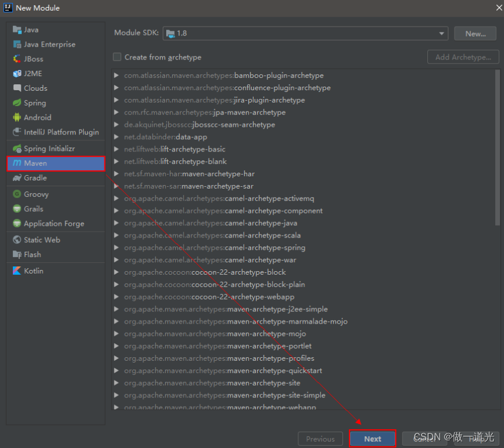Click the Maven 'm' icon
The image size is (504, 448).
[x=17, y=163]
